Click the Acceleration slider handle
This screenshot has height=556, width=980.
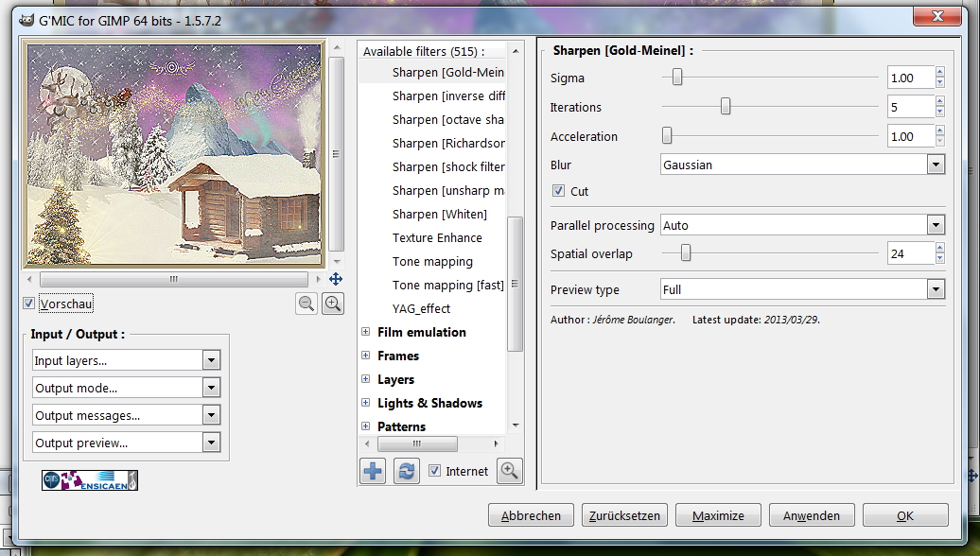667,135
